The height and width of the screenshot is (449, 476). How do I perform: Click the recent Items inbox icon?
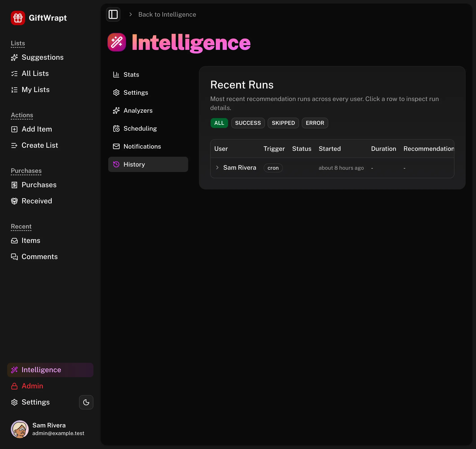pyautogui.click(x=14, y=241)
